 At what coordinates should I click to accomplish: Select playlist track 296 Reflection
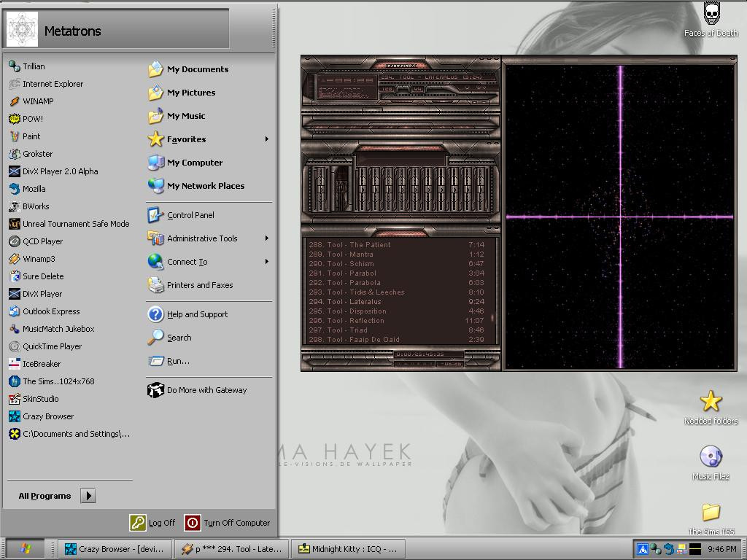click(397, 321)
